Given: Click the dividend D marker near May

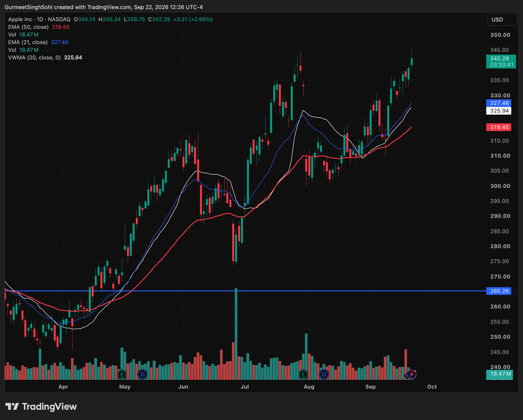Looking at the screenshot, I should [x=142, y=375].
